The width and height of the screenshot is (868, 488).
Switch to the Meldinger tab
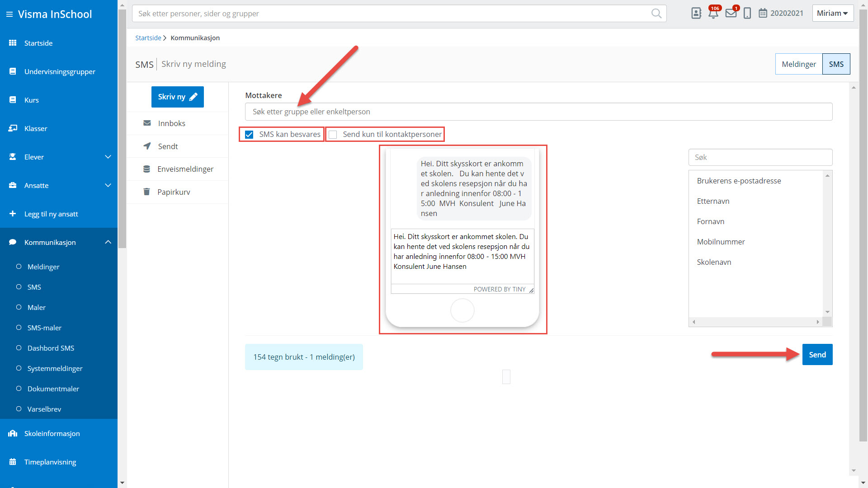coord(798,64)
